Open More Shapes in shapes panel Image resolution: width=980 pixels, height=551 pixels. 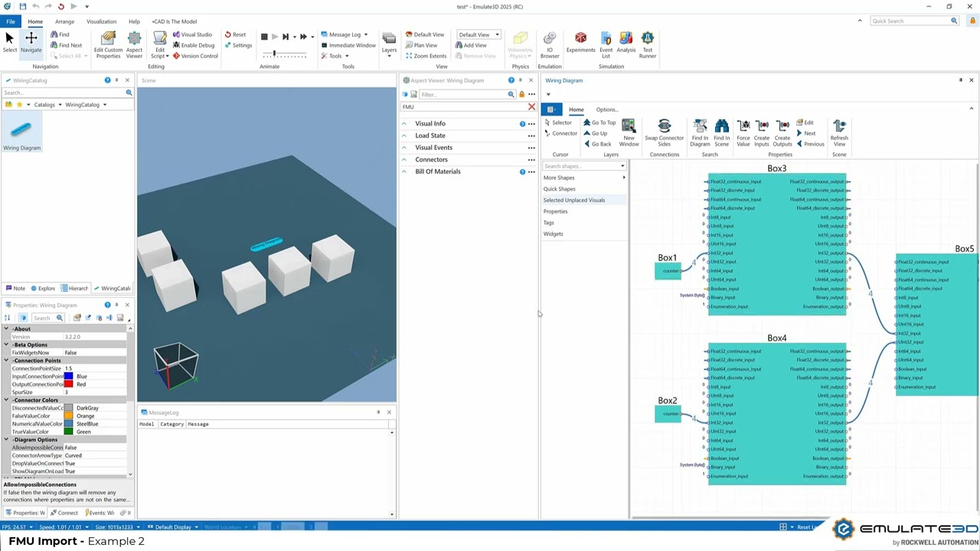pyautogui.click(x=584, y=178)
